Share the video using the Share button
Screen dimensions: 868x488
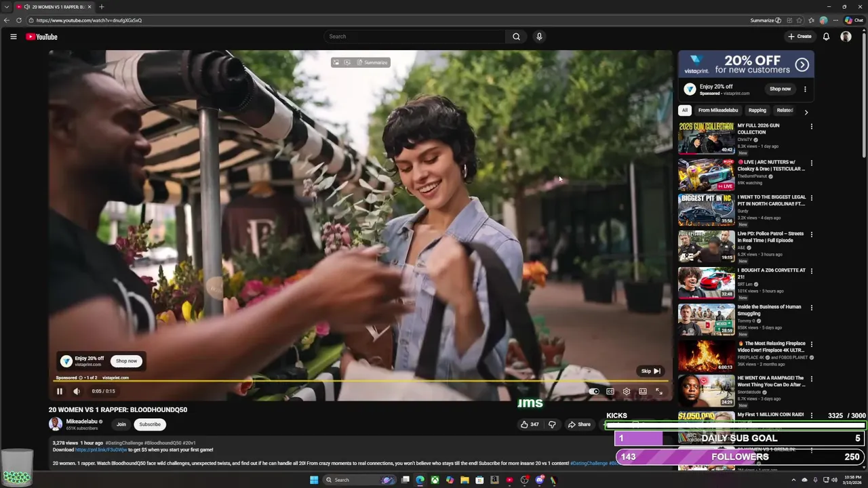coord(579,424)
